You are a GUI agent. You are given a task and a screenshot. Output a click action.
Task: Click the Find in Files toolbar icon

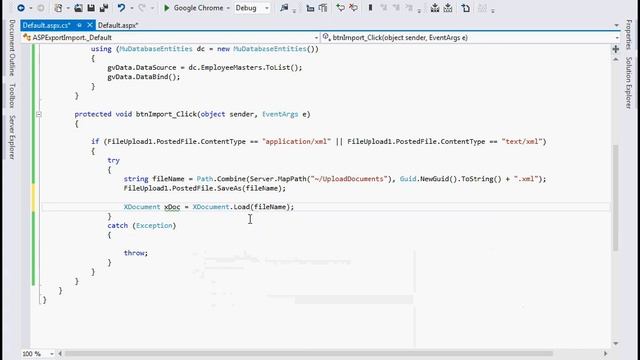pyautogui.click(x=284, y=8)
